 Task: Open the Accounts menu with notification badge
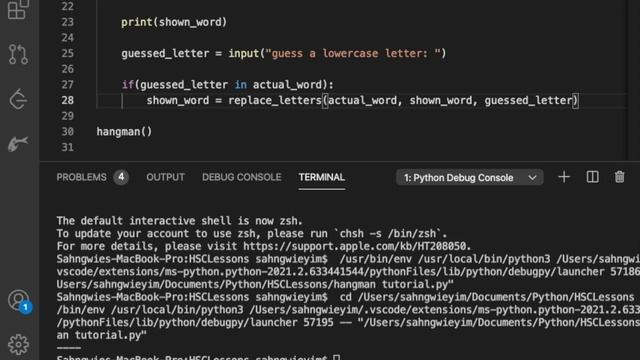click(19, 301)
